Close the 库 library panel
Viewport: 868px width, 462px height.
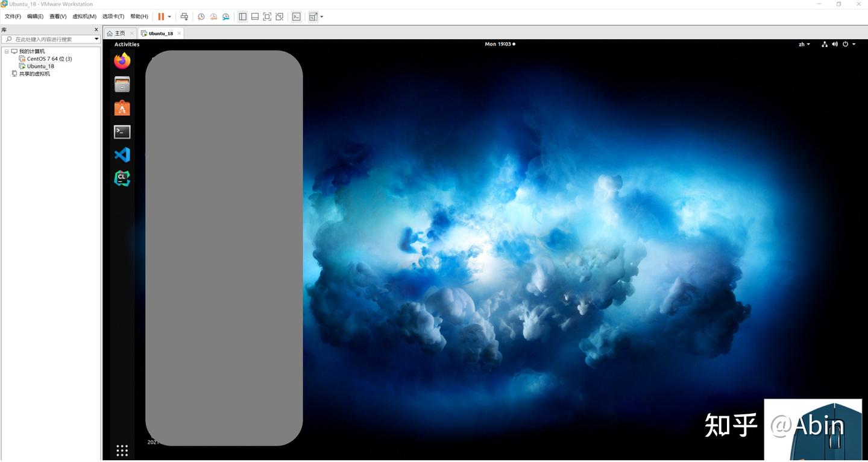(x=96, y=30)
